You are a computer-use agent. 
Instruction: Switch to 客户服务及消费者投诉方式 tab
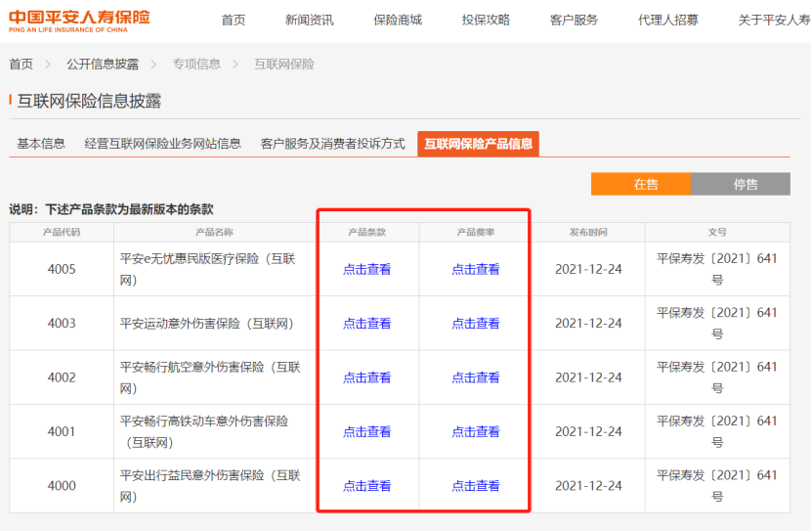click(x=332, y=144)
